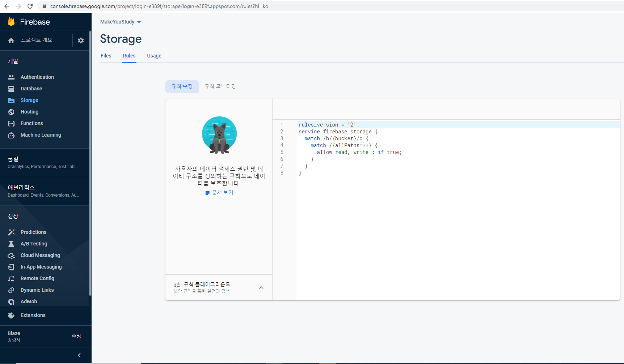Screen dimensions: 624x364
Task: Open the Cloud Messaging section
Action: [40, 255]
